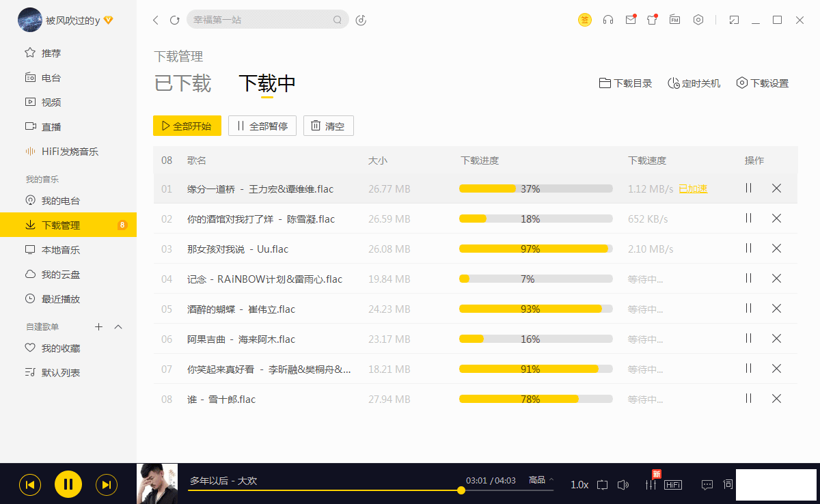
Task: Pause download of 你的酒馆对我打了烊
Action: [748, 219]
